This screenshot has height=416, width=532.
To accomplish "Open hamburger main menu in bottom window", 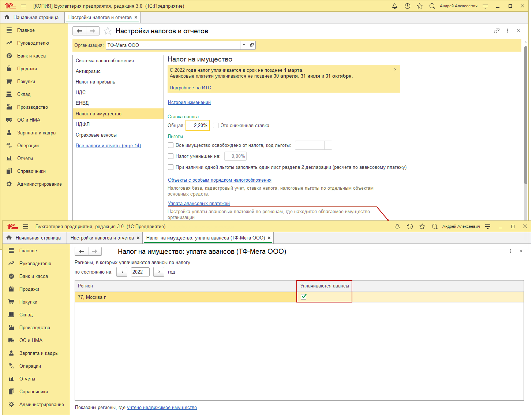I will (26, 227).
